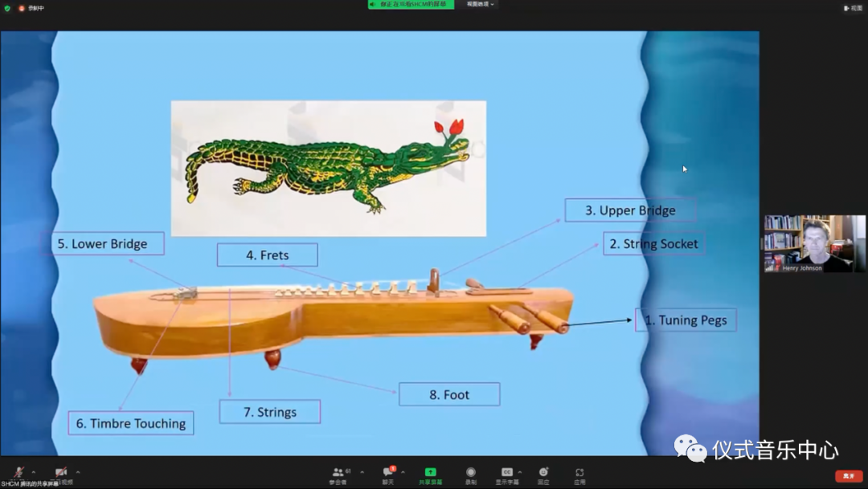Click the green screen sharing status banner

411,5
